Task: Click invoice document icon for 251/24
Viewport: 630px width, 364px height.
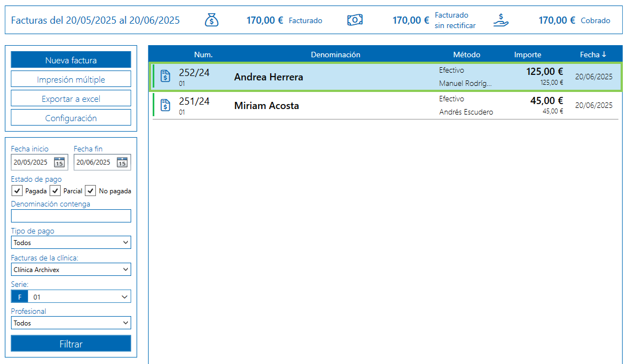Action: click(x=165, y=105)
